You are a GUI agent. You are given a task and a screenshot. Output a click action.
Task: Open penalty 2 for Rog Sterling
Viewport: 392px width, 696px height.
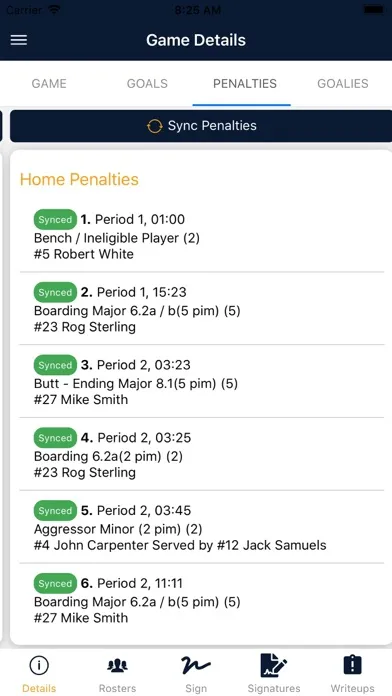[x=202, y=308]
